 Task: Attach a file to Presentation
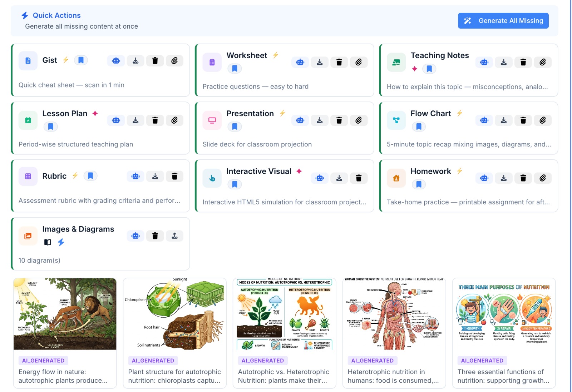pyautogui.click(x=359, y=120)
